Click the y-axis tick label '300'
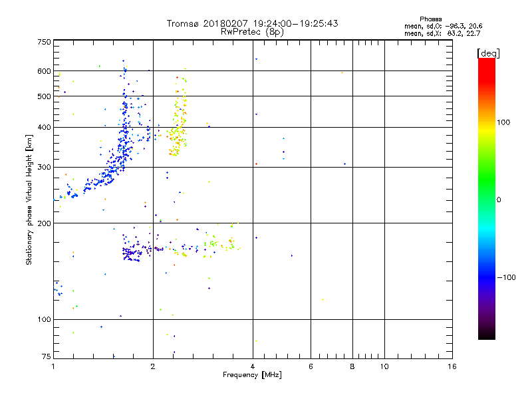This screenshot has height=399, width=532. [x=44, y=168]
